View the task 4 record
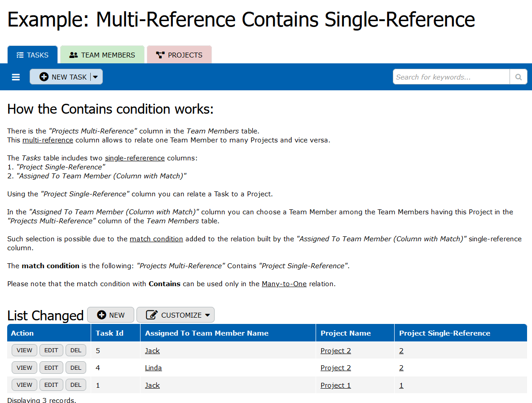This screenshot has width=532, height=403. pyautogui.click(x=24, y=368)
